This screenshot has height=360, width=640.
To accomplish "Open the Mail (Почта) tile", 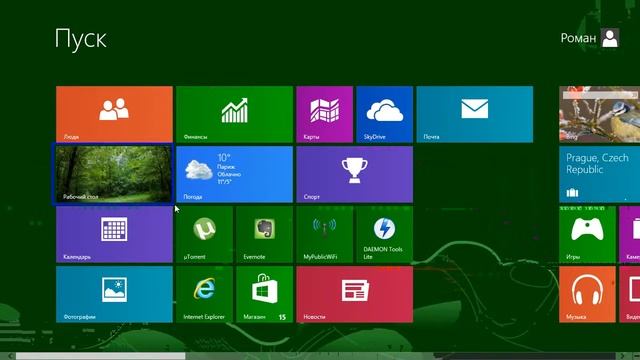I will click(x=475, y=114).
